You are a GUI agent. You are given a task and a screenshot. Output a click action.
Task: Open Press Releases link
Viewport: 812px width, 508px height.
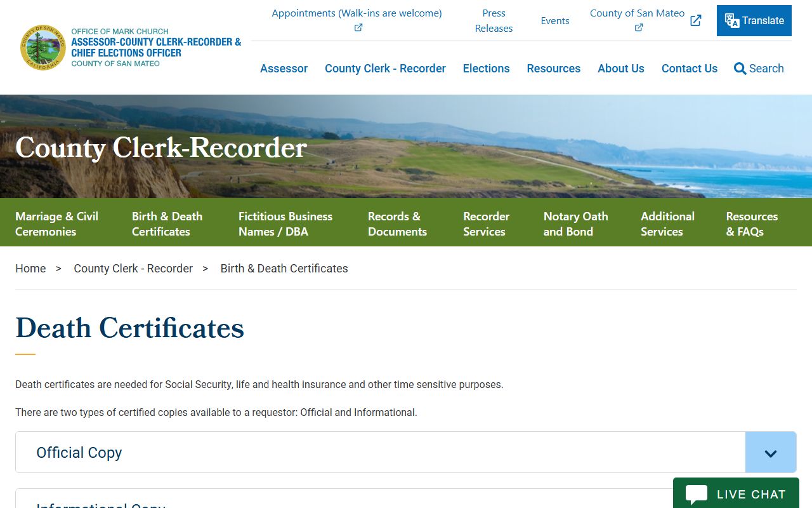[x=494, y=21]
